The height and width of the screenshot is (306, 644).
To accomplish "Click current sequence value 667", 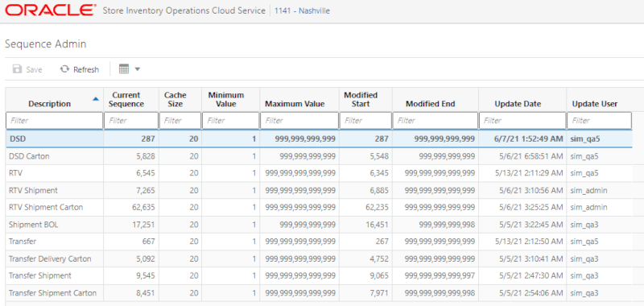I will [149, 242].
